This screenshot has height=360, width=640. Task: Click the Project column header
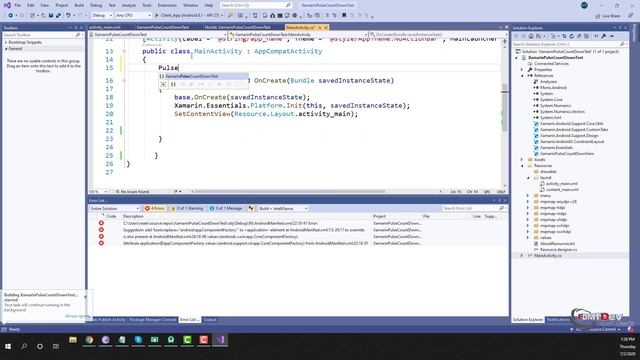(x=380, y=216)
